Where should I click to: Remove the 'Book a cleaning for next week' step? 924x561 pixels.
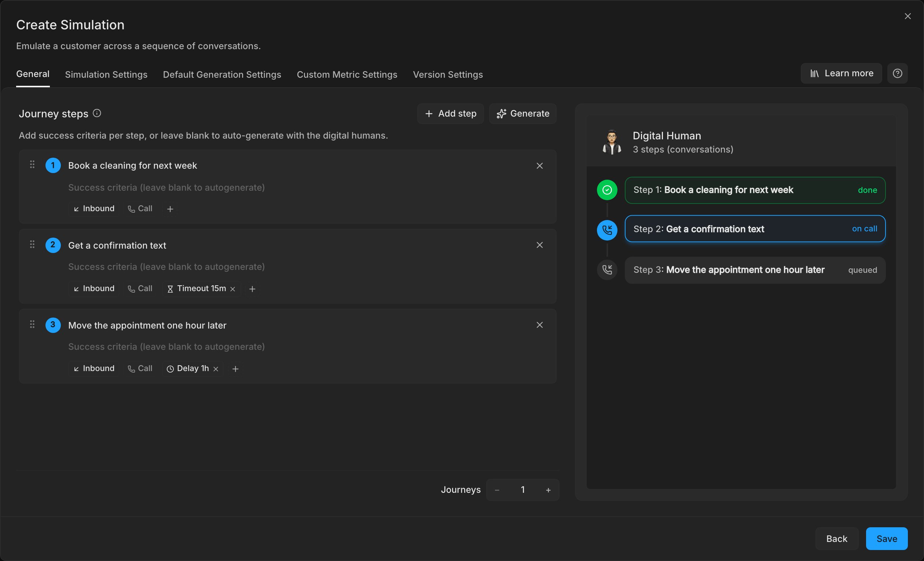point(539,166)
